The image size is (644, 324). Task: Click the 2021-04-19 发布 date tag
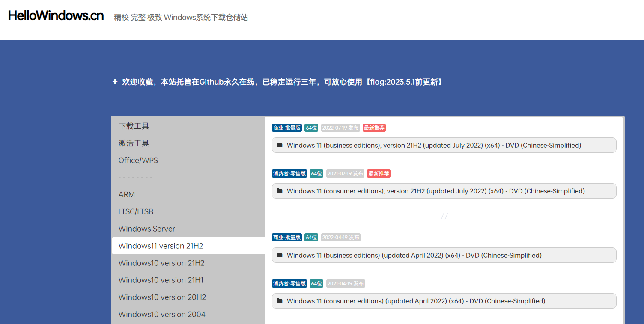(x=346, y=283)
